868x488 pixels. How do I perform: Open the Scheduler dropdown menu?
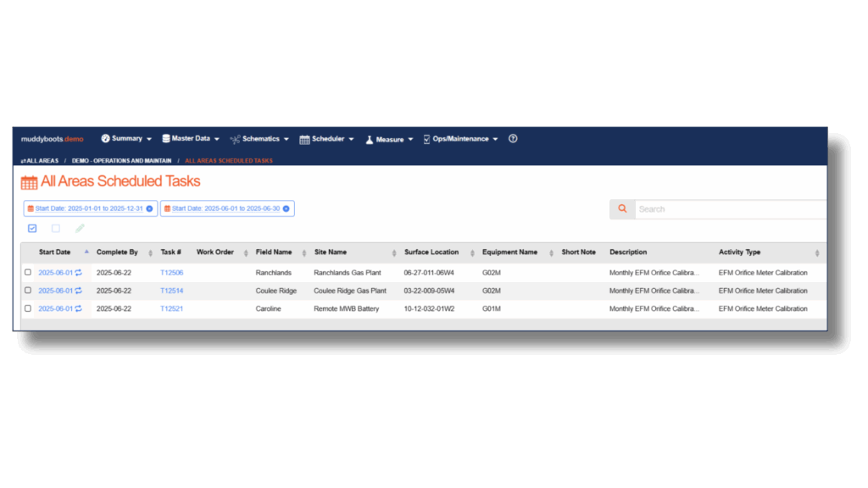326,139
